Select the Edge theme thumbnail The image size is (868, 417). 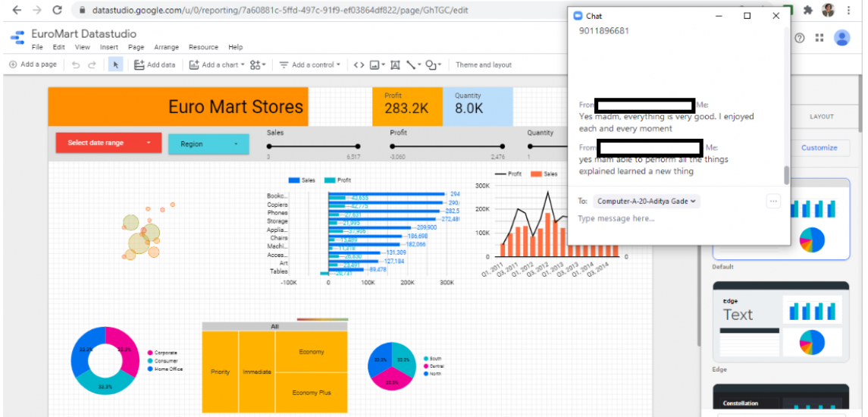coord(781,321)
